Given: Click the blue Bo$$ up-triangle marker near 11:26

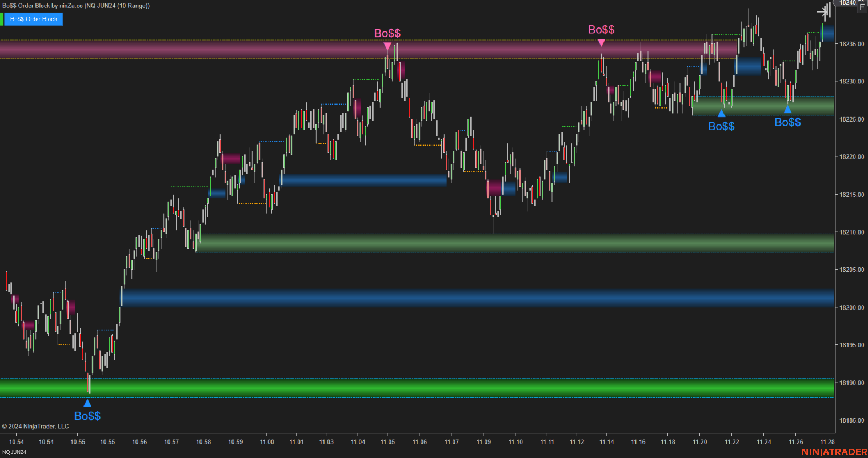Looking at the screenshot, I should [x=788, y=109].
